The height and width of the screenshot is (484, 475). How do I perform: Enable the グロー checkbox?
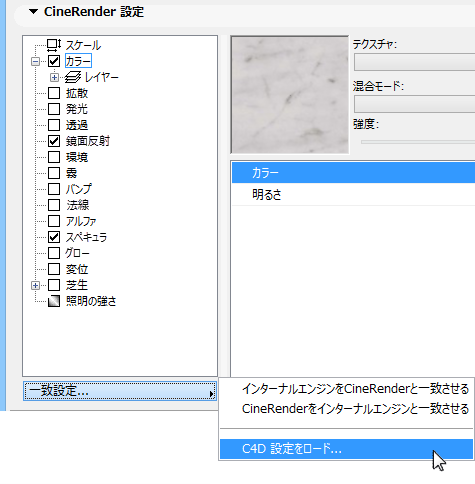pos(54,253)
